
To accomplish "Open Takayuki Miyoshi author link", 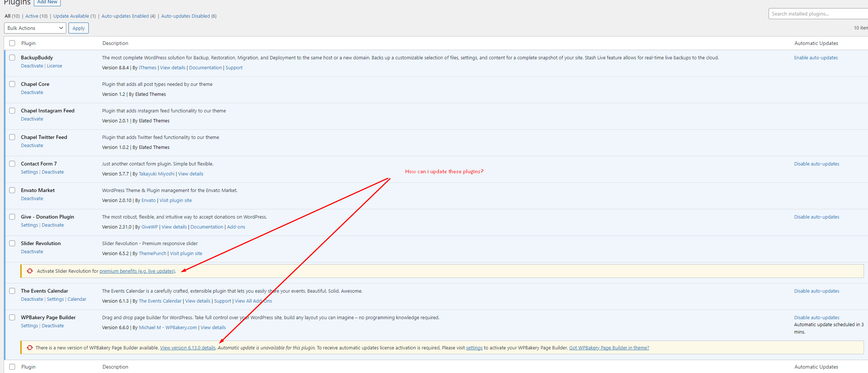I will (x=156, y=174).
